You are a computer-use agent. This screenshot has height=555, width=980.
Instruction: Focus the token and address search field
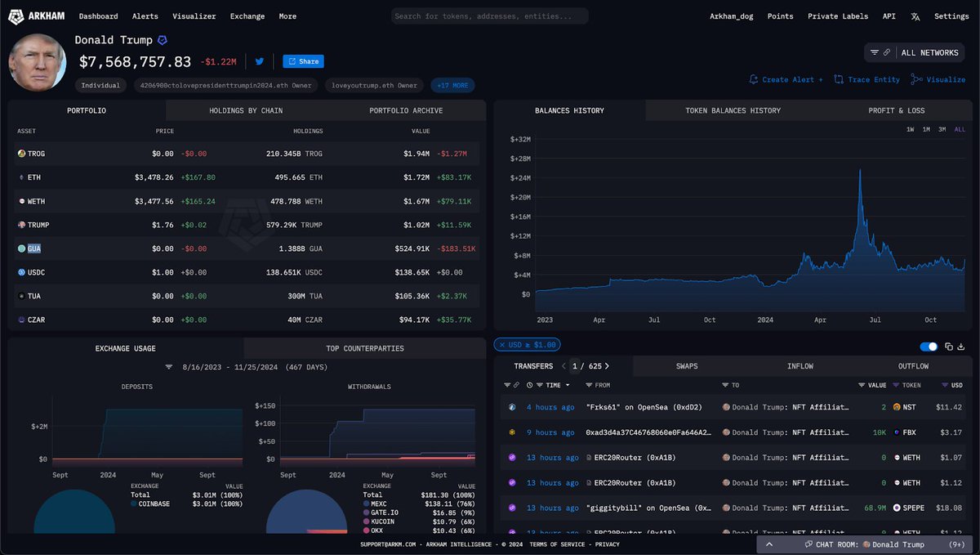pos(490,16)
